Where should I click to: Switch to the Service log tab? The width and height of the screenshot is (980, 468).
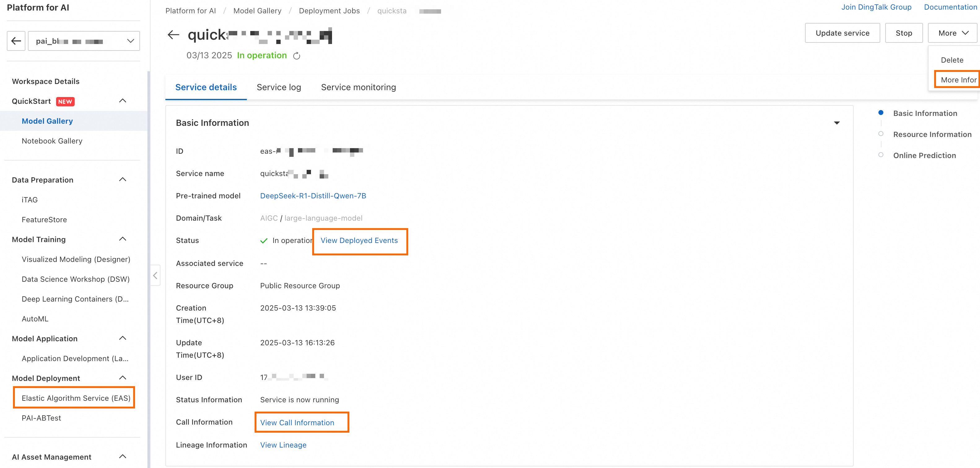(x=278, y=87)
